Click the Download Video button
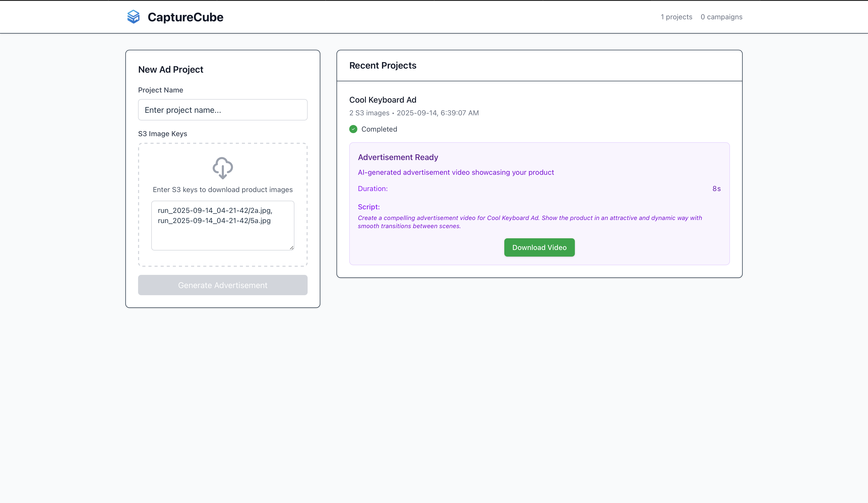Image resolution: width=868 pixels, height=503 pixels. (x=539, y=247)
